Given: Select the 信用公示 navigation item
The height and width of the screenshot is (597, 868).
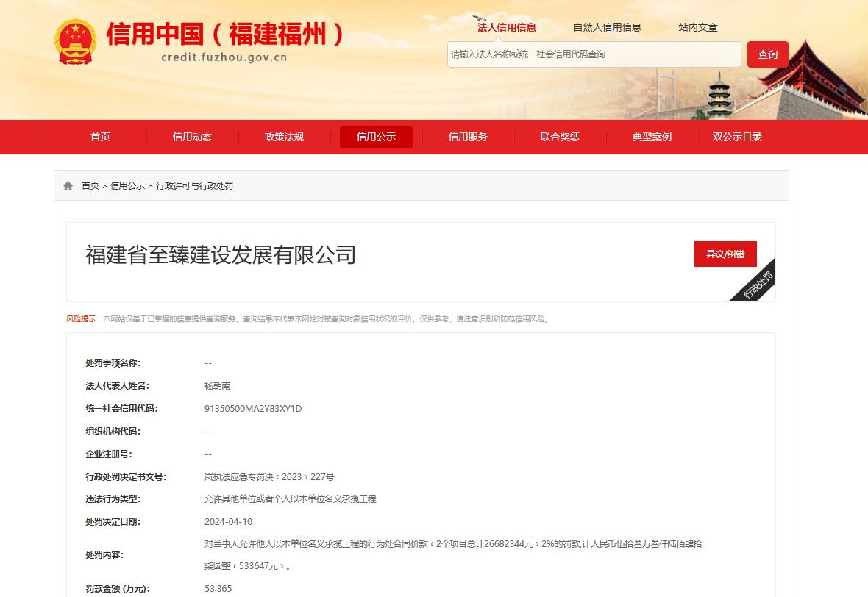Looking at the screenshot, I should pyautogui.click(x=376, y=137).
